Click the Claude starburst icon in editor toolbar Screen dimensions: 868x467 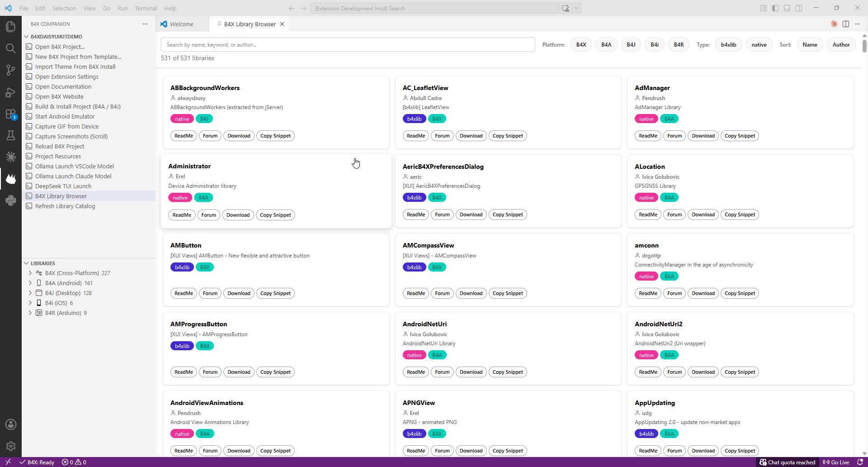tap(834, 24)
